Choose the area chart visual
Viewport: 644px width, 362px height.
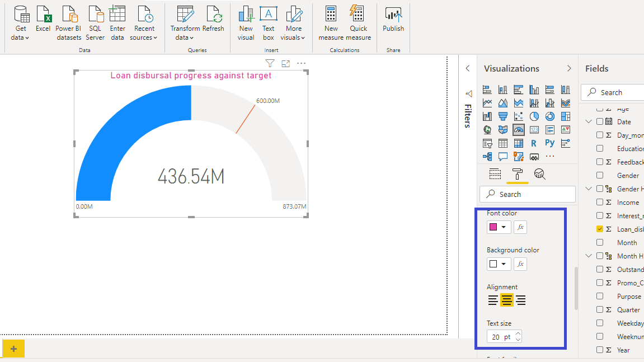pos(502,103)
